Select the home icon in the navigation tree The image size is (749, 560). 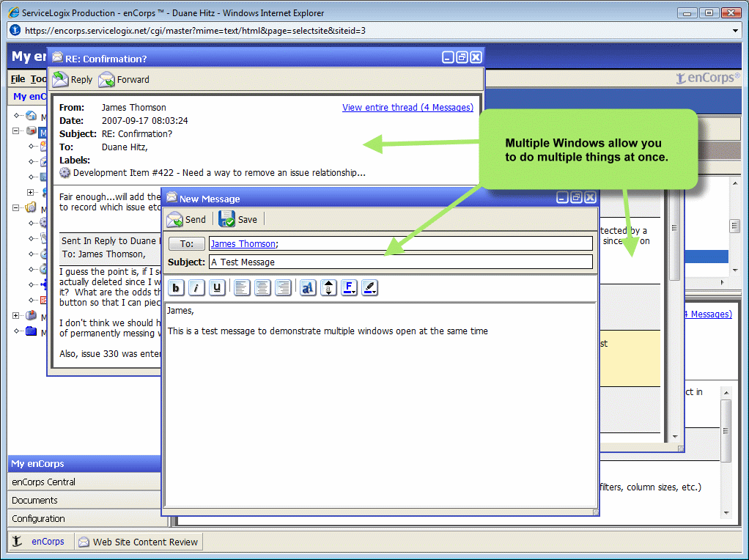pos(31,115)
